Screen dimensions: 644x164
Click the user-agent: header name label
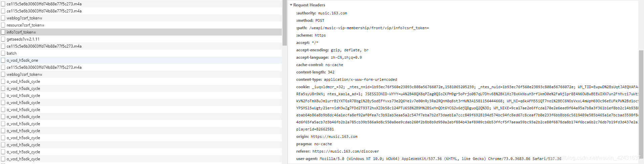tap(307, 159)
